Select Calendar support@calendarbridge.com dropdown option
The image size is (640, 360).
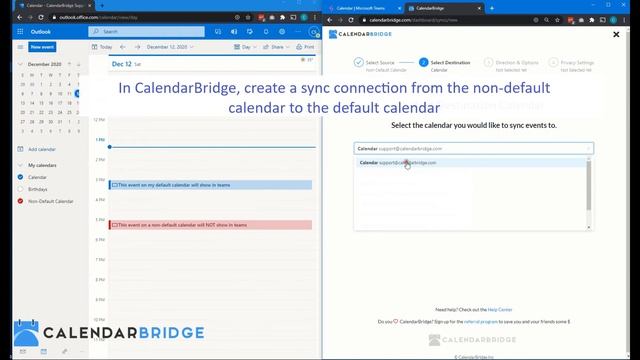pyautogui.click(x=471, y=162)
